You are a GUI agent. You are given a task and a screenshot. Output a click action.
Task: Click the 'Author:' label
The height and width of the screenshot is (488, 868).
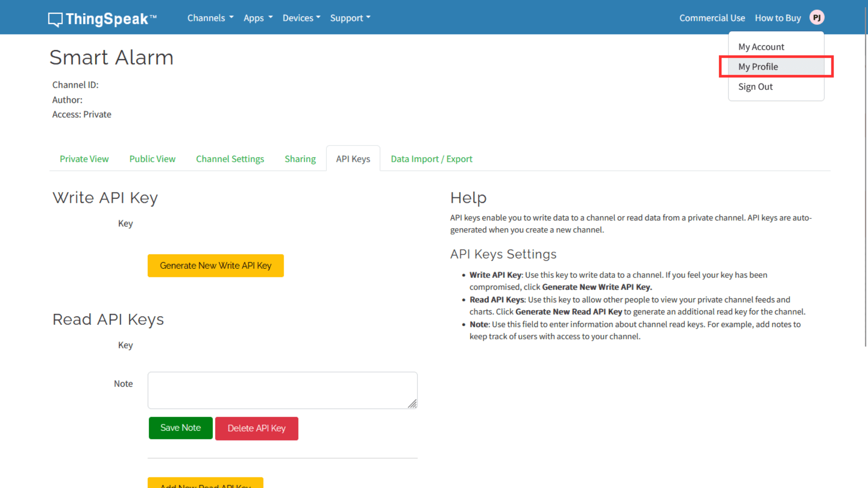(67, 100)
